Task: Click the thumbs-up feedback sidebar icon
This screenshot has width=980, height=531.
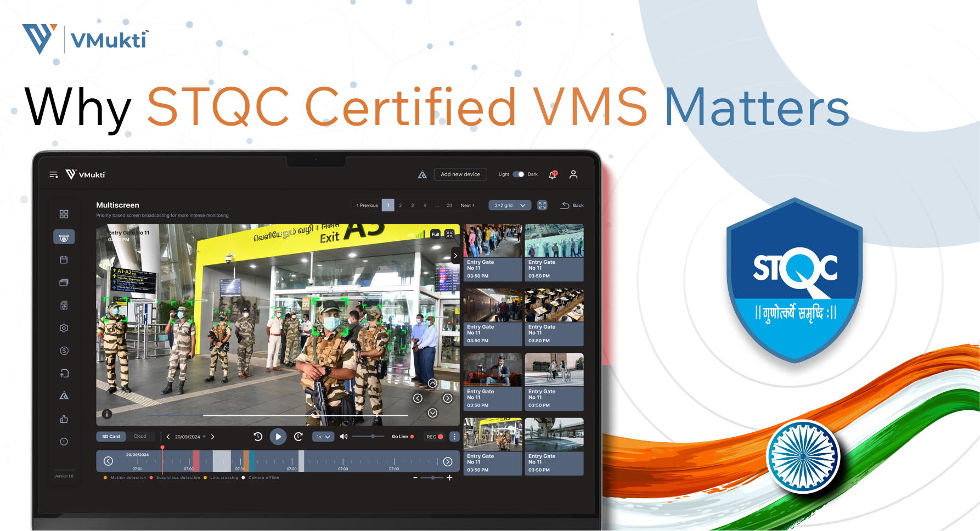Action: (64, 419)
